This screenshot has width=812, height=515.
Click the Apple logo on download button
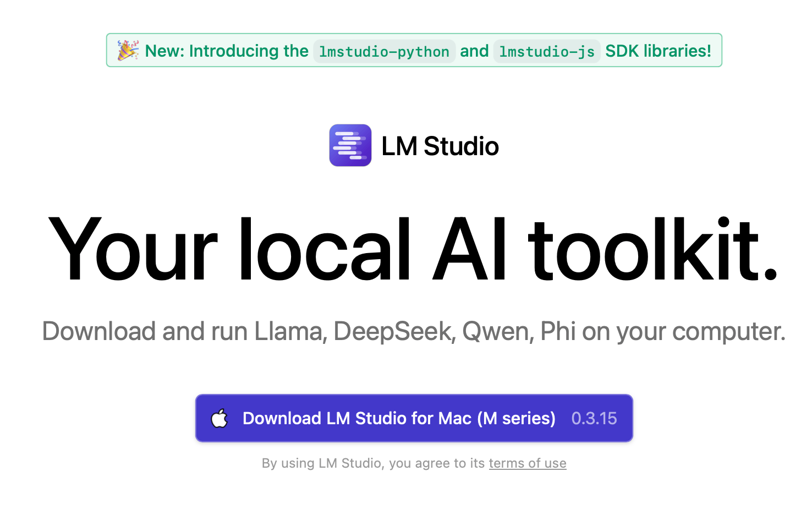(220, 418)
